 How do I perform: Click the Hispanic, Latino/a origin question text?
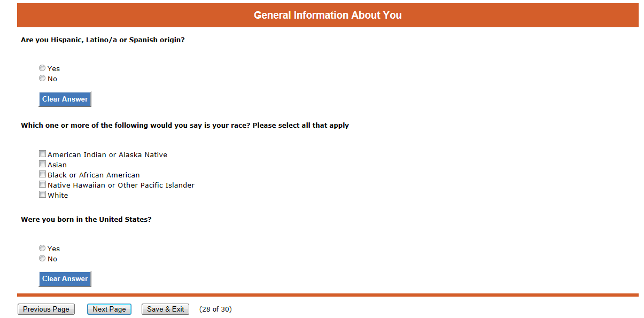click(x=103, y=40)
